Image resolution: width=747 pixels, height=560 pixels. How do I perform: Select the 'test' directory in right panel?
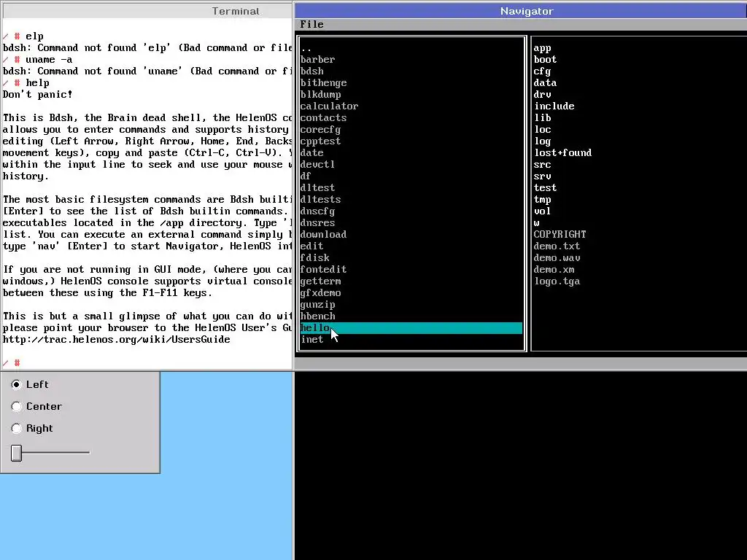tap(545, 187)
